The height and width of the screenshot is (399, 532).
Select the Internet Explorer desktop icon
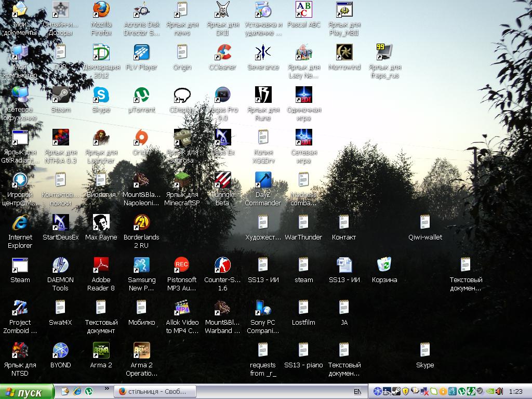point(20,231)
